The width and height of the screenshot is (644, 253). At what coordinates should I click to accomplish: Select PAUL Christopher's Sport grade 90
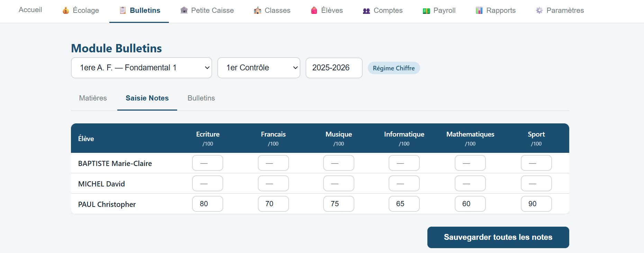coord(536,204)
